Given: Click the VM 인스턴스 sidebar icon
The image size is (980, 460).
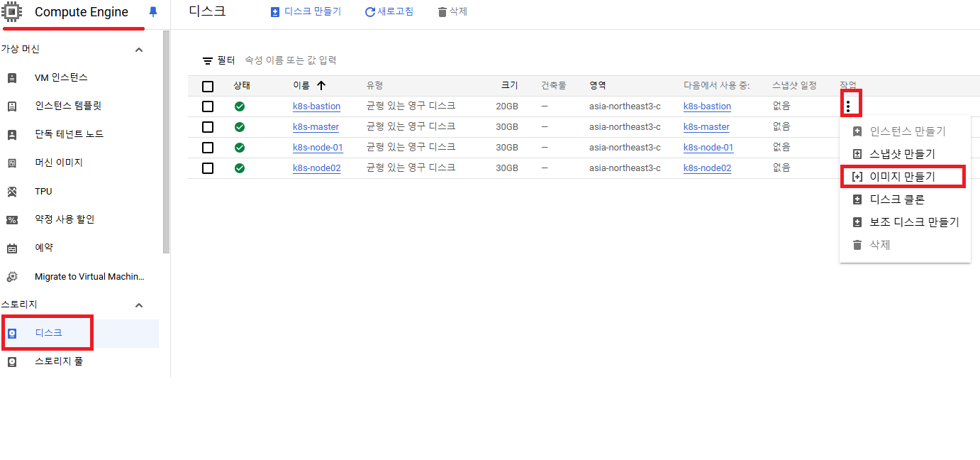Looking at the screenshot, I should tap(11, 77).
